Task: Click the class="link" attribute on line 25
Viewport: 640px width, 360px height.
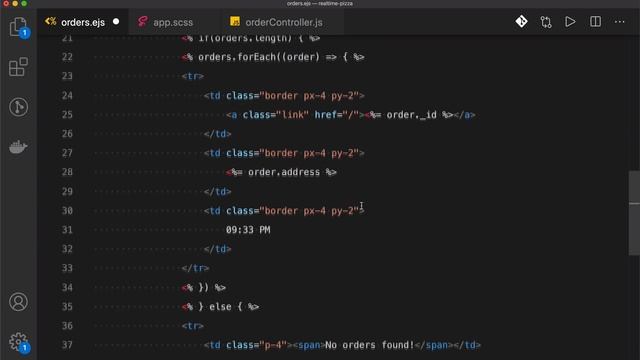Action: click(276, 115)
